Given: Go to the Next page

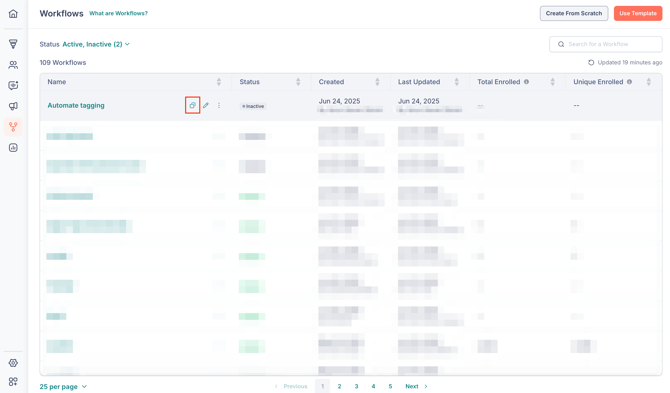Looking at the screenshot, I should point(416,386).
